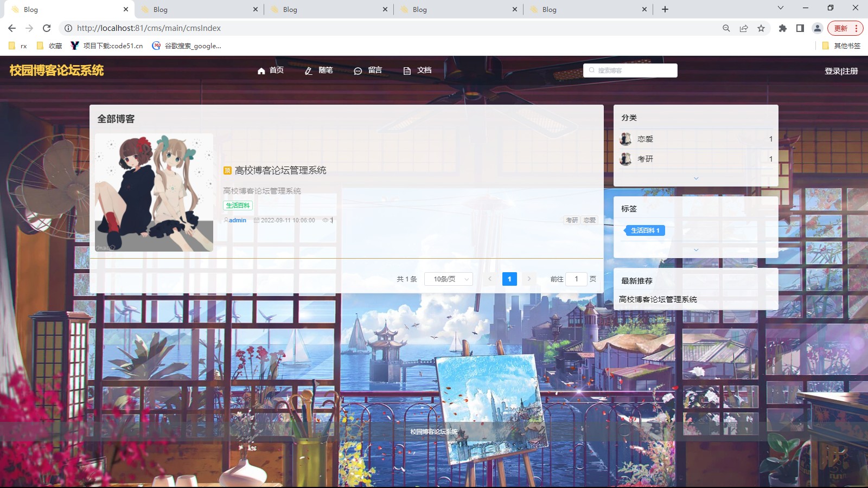Click the 校园博客论坛系统 site logo
Viewport: 868px width, 488px height.
coord(56,70)
